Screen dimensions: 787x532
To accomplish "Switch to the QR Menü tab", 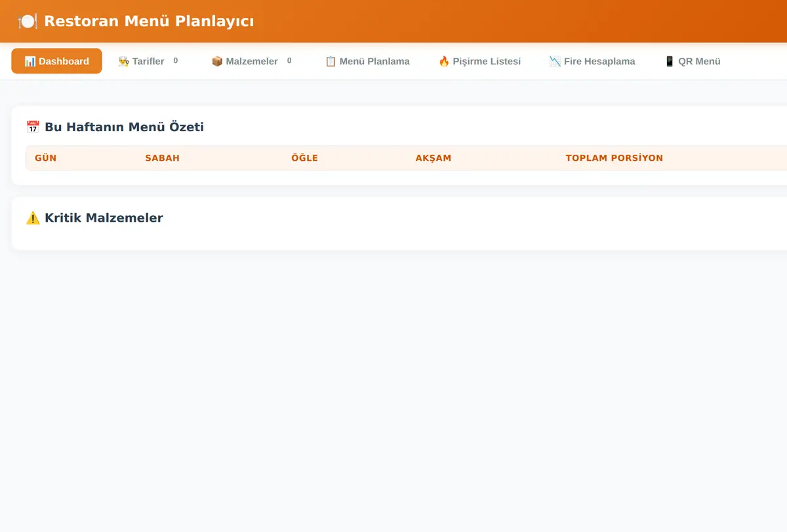I will pos(693,61).
